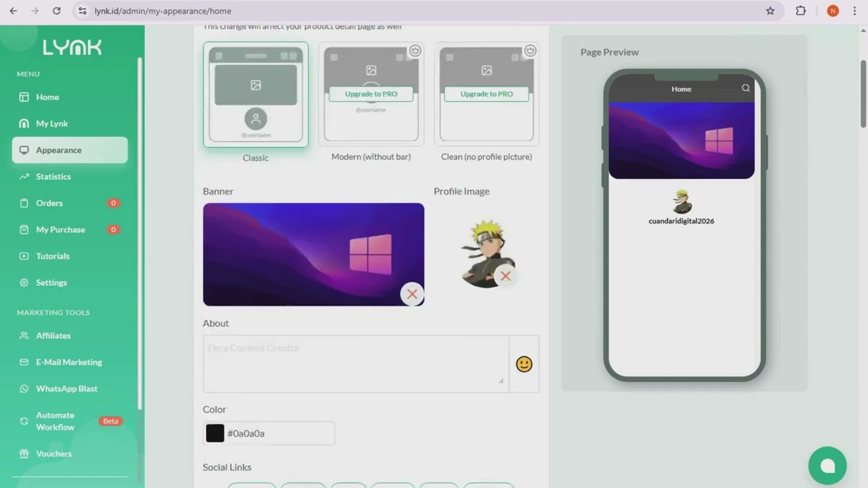Click the Automate Workflow icon
Image resolution: width=868 pixels, height=488 pixels.
(24, 421)
